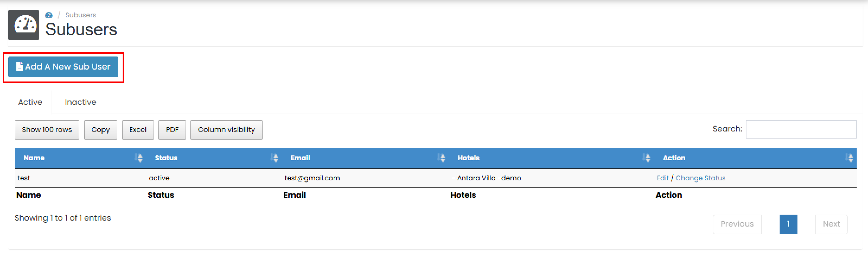868x276 pixels.
Task: Select the Active tab
Action: tap(30, 102)
